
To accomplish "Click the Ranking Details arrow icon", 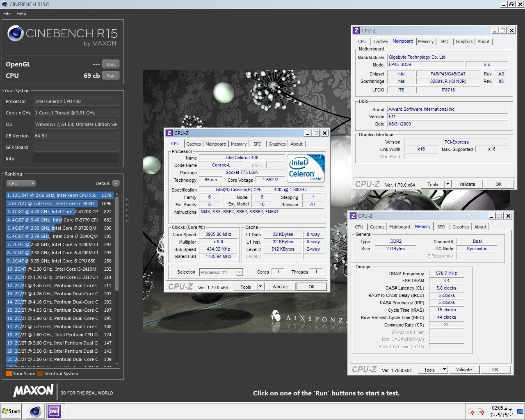I will [116, 183].
